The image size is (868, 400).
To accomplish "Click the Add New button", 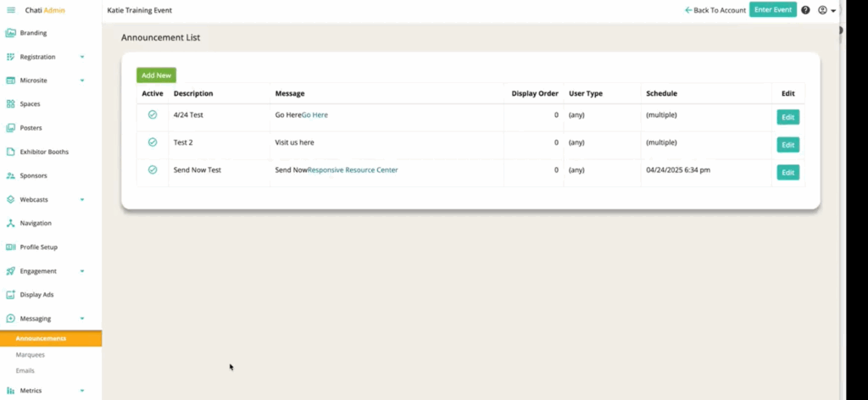I will pos(156,75).
